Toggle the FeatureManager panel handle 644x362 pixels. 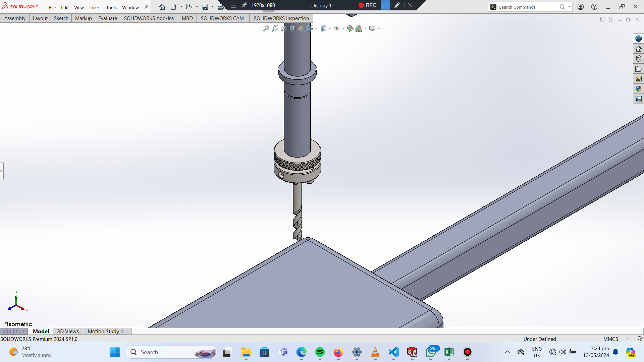pos(2,171)
